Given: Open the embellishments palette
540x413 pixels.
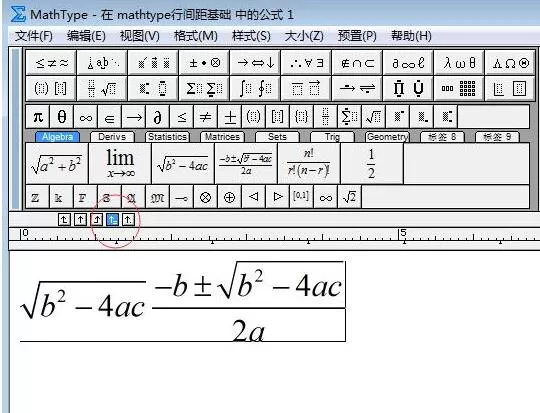Looking at the screenshot, I should [x=153, y=63].
